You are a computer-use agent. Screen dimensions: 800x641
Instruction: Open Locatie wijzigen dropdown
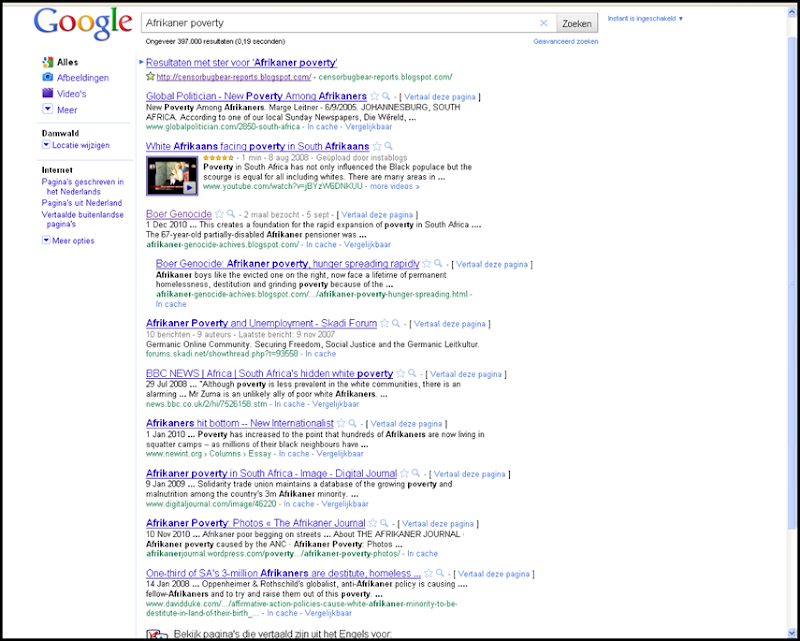(46, 145)
